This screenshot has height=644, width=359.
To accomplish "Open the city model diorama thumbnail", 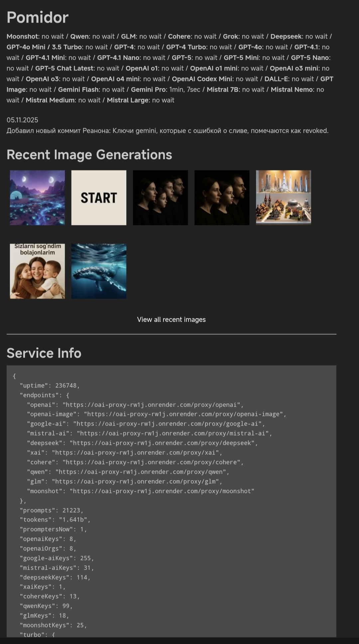I will [284, 198].
